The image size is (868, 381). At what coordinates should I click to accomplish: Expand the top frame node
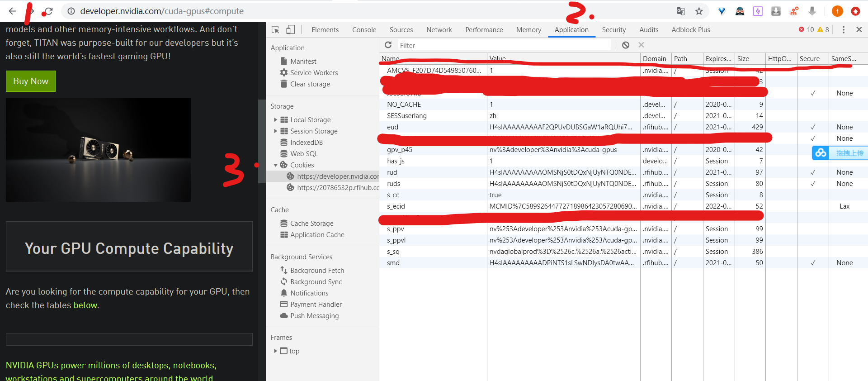tap(275, 351)
